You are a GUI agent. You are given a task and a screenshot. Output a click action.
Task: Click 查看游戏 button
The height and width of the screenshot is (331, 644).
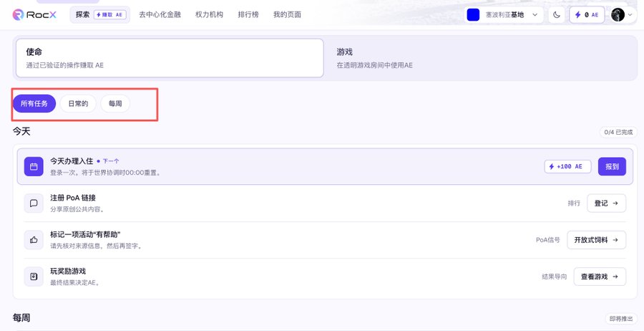click(600, 277)
